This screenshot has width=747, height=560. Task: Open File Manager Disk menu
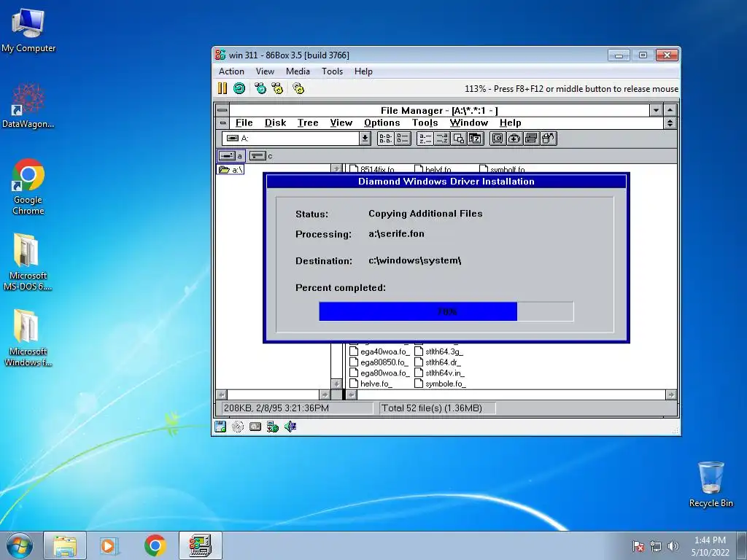[x=275, y=122]
